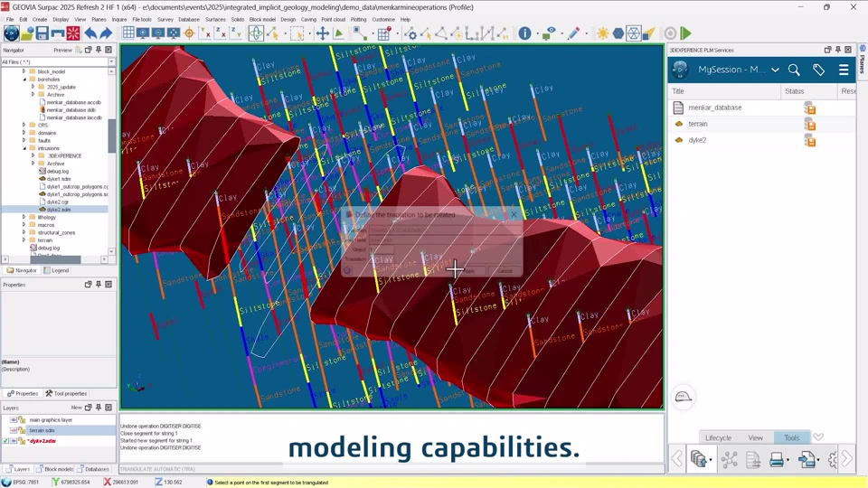Click the Redo arrow in the toolbar

[106, 33]
